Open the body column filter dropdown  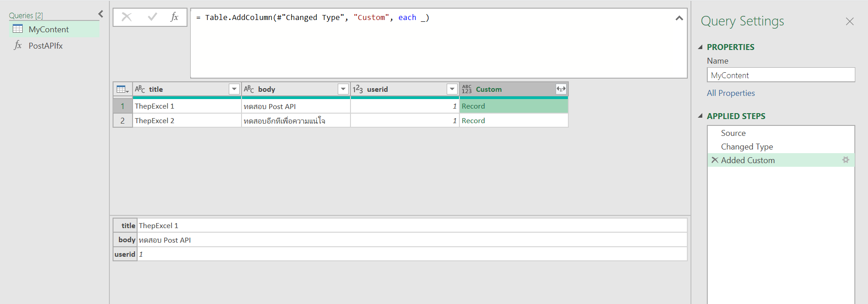click(x=343, y=90)
